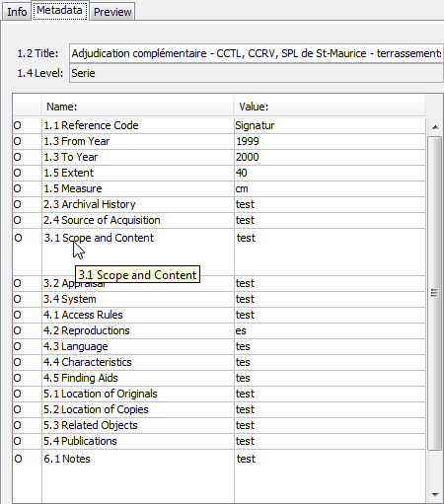444x504 pixels.
Task: Click the O marker beside 6.1 Notes
Action: (x=19, y=459)
